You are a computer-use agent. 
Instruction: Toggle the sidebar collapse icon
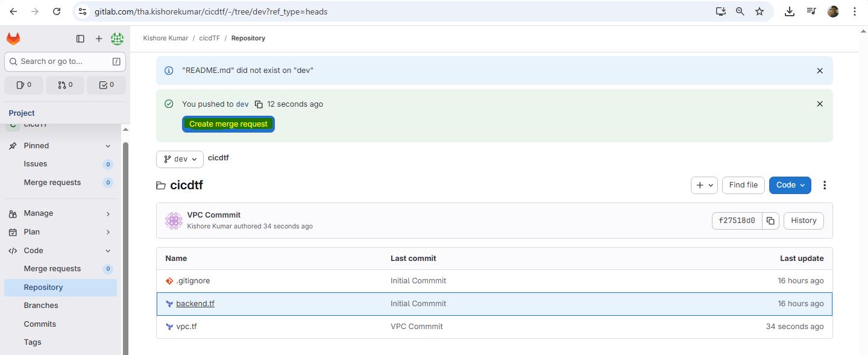80,39
